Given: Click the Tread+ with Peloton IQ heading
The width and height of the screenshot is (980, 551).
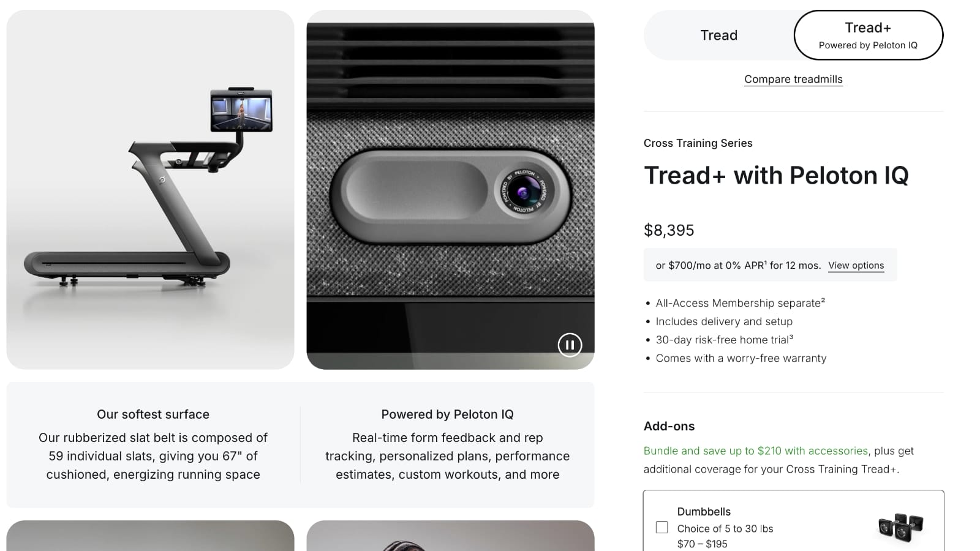Looking at the screenshot, I should pos(776,176).
